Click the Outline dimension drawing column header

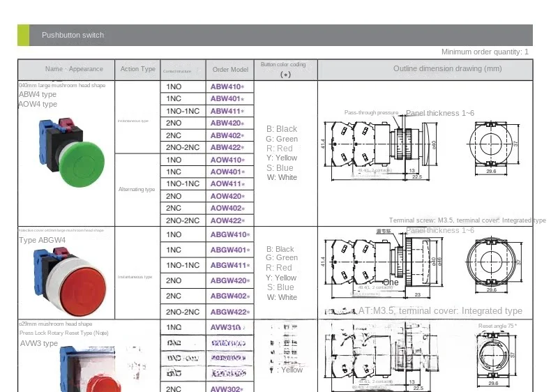(447, 68)
